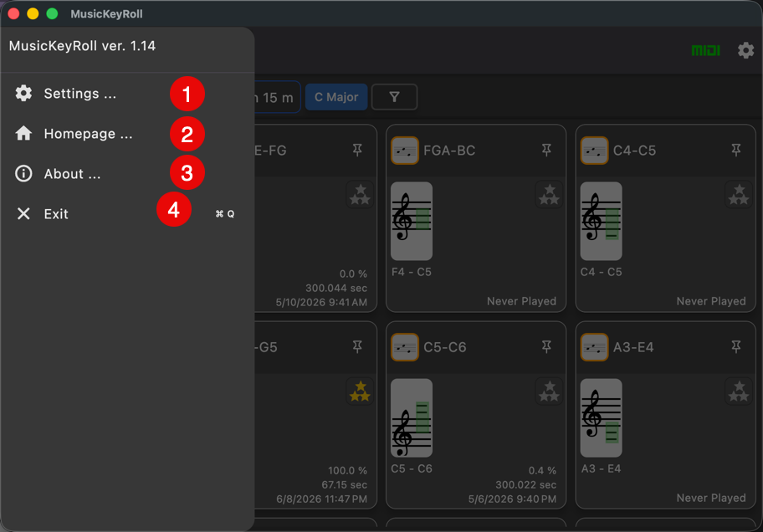Click the FGA-BC card note icon

pyautogui.click(x=405, y=151)
